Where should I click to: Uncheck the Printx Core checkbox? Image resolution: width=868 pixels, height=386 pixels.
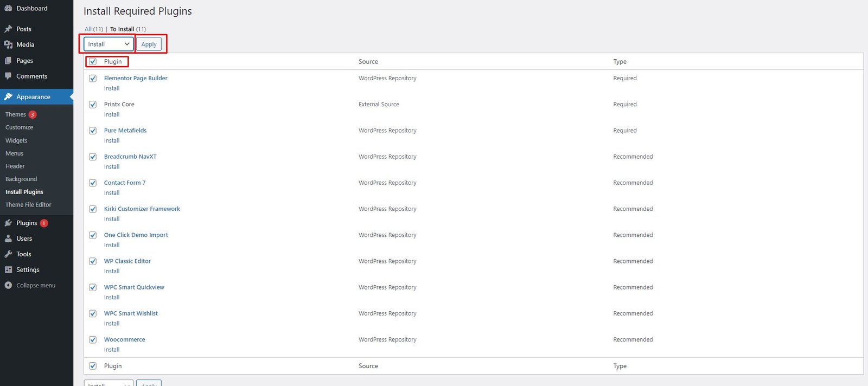[93, 105]
